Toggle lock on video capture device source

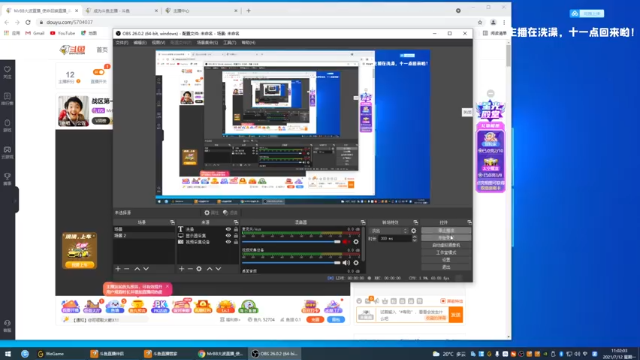point(236,242)
